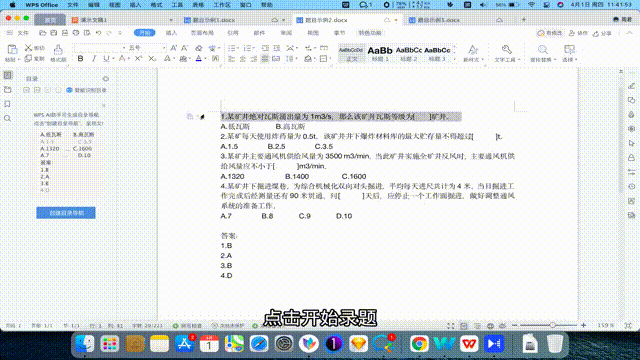Toggle Underline formatting

106,59
